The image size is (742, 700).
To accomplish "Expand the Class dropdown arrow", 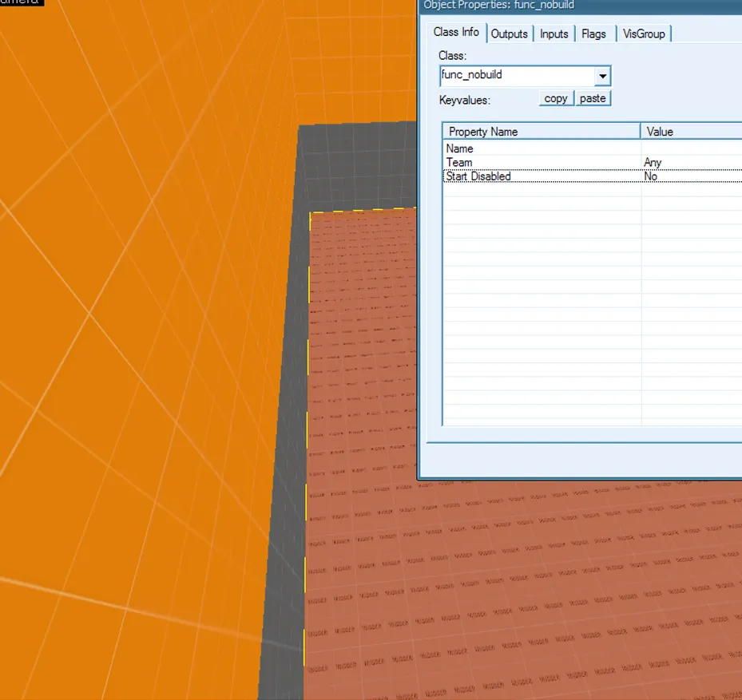I will pos(603,76).
